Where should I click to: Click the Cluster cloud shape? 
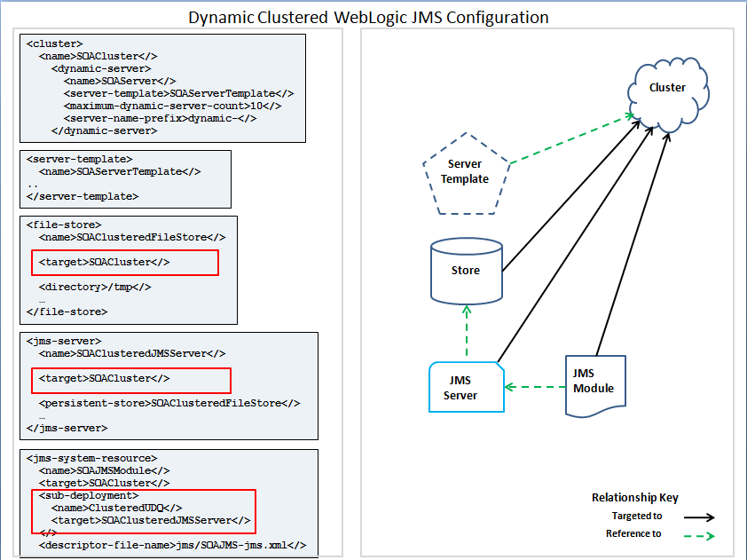click(x=668, y=94)
